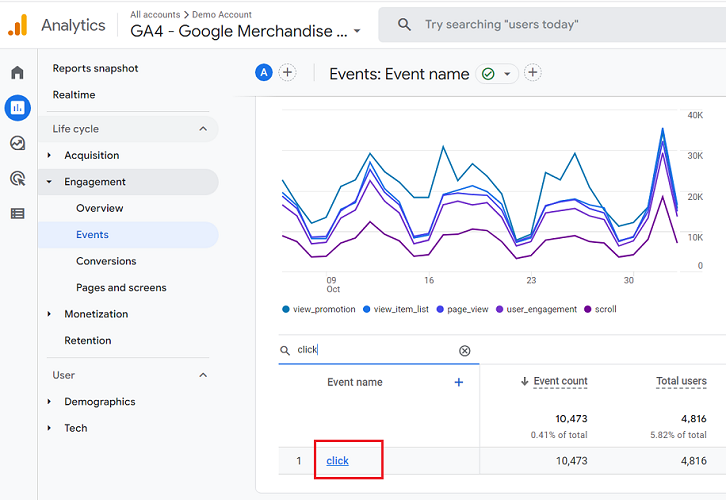Click the plus icon after report title
726x500 pixels.
[x=533, y=72]
